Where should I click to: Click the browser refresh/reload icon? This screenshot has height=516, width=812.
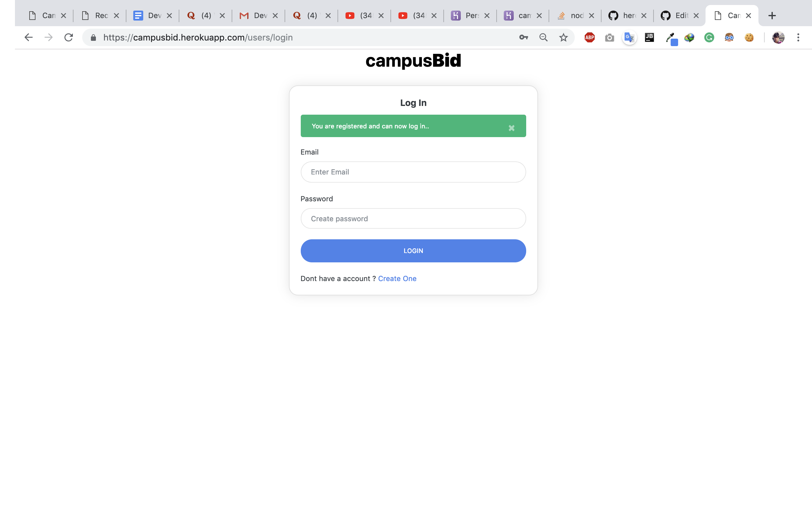click(x=69, y=38)
